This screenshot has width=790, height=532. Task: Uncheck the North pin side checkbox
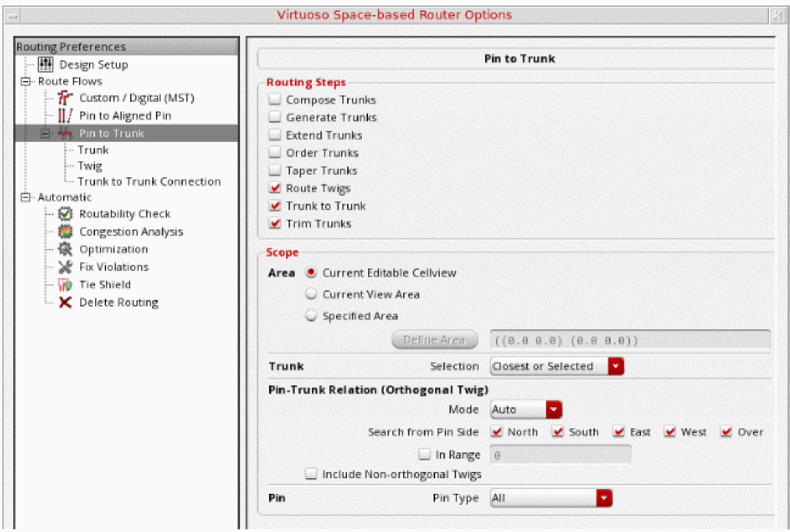[497, 431]
